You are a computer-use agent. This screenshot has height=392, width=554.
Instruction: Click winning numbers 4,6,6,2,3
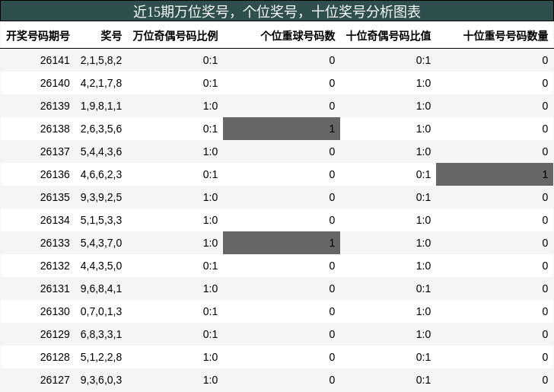coord(101,174)
